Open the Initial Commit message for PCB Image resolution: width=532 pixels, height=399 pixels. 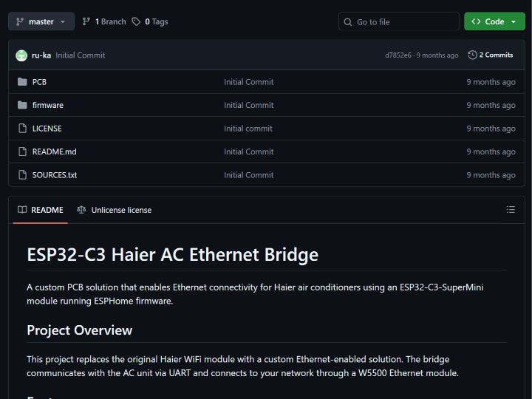[249, 82]
